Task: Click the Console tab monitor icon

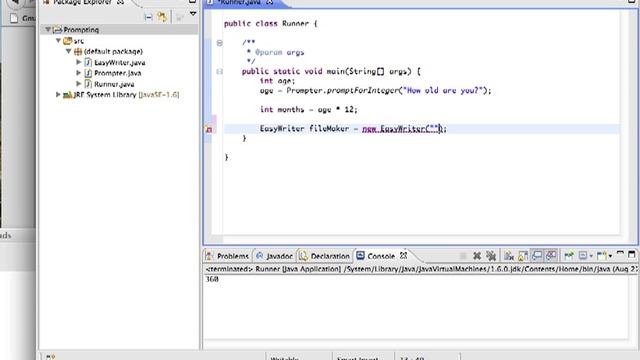Action: [x=360, y=256]
